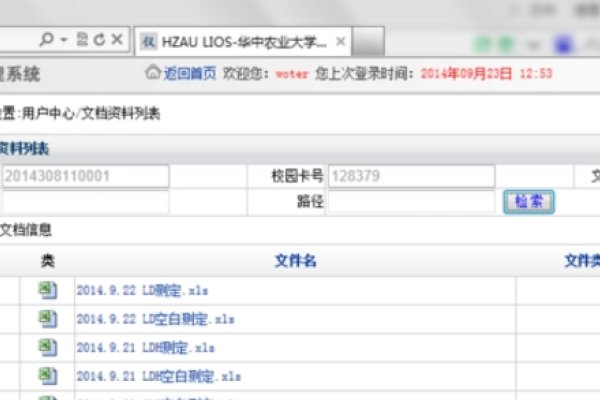Close the HZAU LIOS tab
600x400 pixels.
click(341, 41)
